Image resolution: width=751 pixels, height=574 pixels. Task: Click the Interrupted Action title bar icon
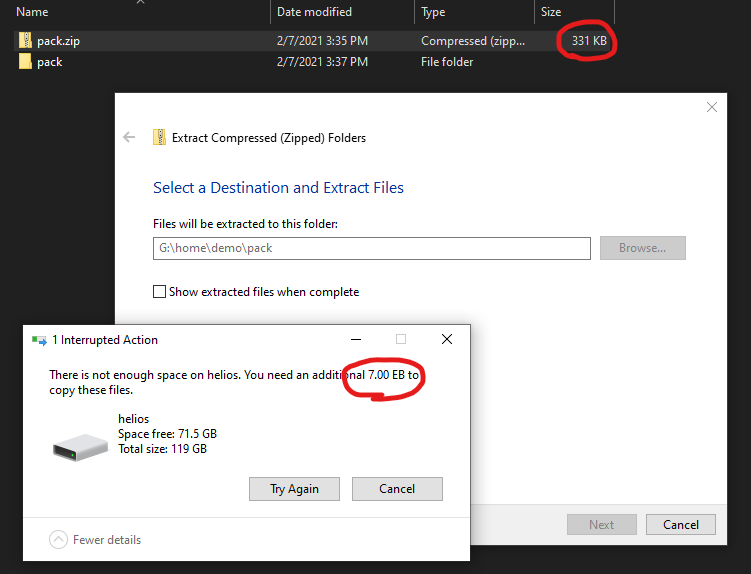tap(39, 340)
